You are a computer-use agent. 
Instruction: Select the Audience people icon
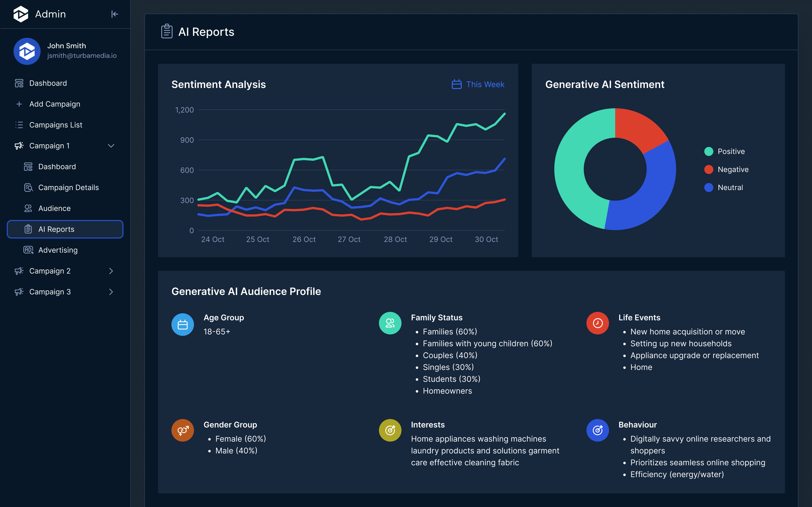(x=28, y=208)
